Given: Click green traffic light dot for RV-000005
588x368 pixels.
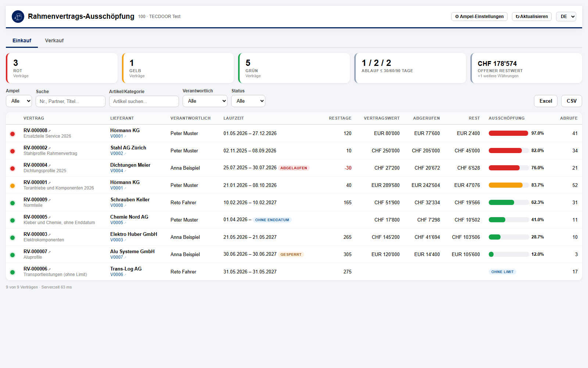Looking at the screenshot, I should coord(12,220).
